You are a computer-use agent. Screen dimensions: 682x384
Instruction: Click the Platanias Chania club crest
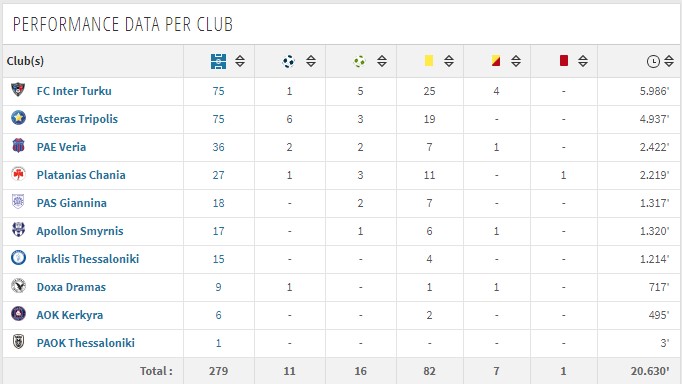pos(18,174)
